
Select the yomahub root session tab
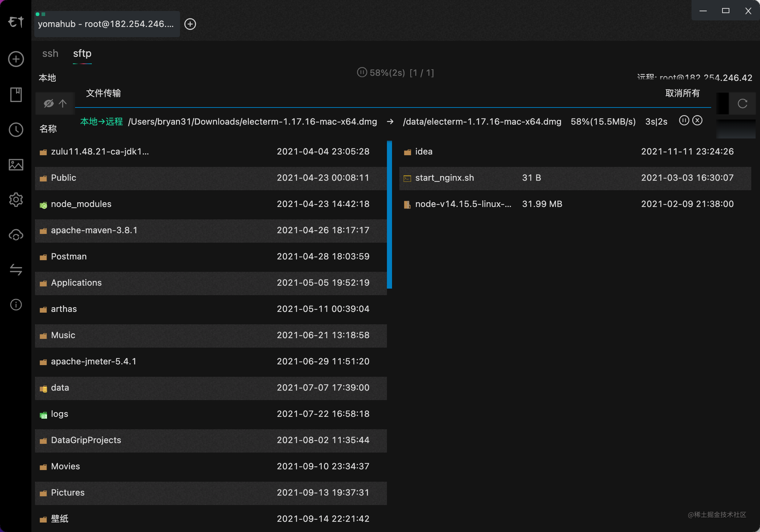point(107,24)
